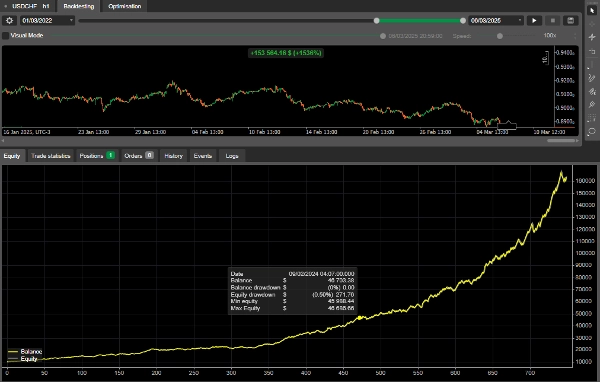Open the Positions tab
Viewport: 600px width, 382px height.
(x=97, y=156)
